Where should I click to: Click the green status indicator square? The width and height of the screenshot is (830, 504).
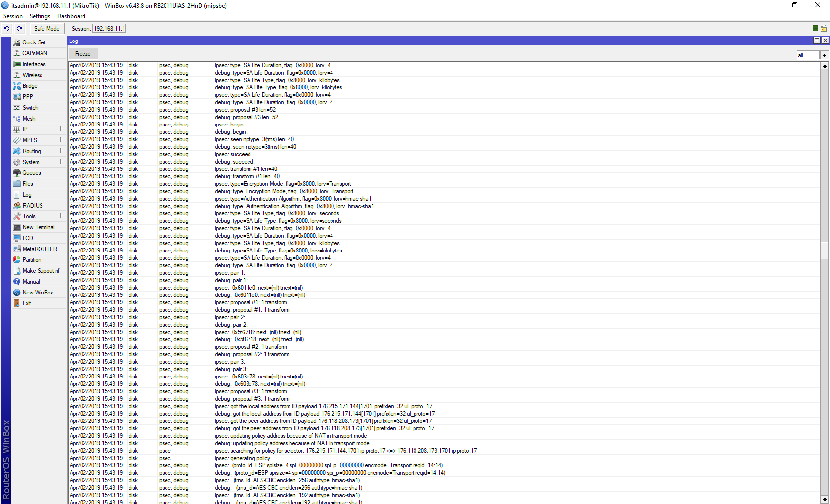pyautogui.click(x=815, y=29)
